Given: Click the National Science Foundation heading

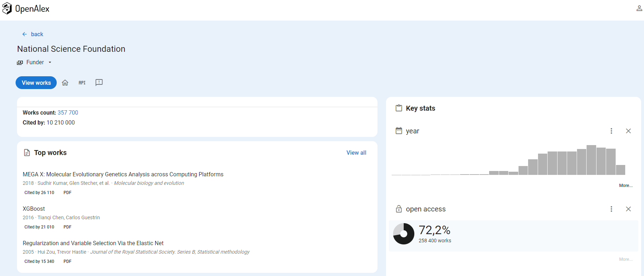Looking at the screenshot, I should click(71, 49).
